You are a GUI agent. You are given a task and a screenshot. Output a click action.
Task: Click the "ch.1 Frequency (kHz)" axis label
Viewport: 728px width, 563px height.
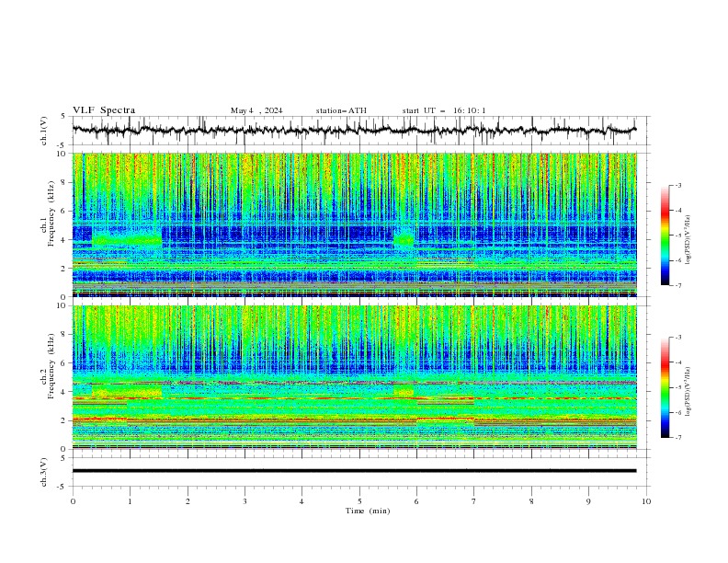(x=48, y=213)
